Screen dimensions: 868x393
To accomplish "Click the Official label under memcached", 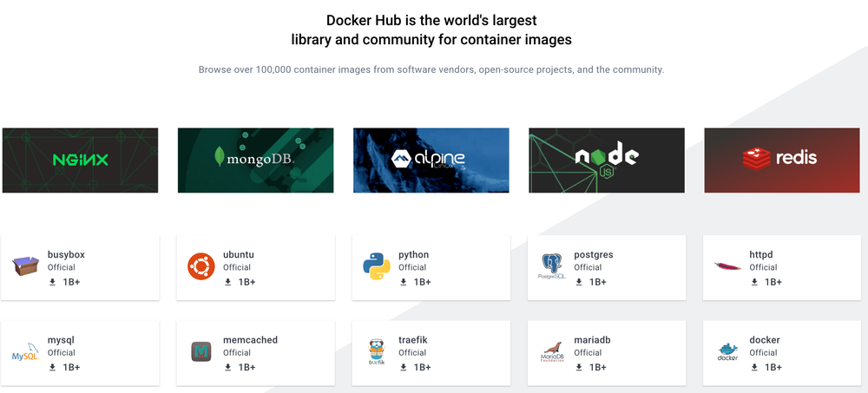I will (237, 352).
